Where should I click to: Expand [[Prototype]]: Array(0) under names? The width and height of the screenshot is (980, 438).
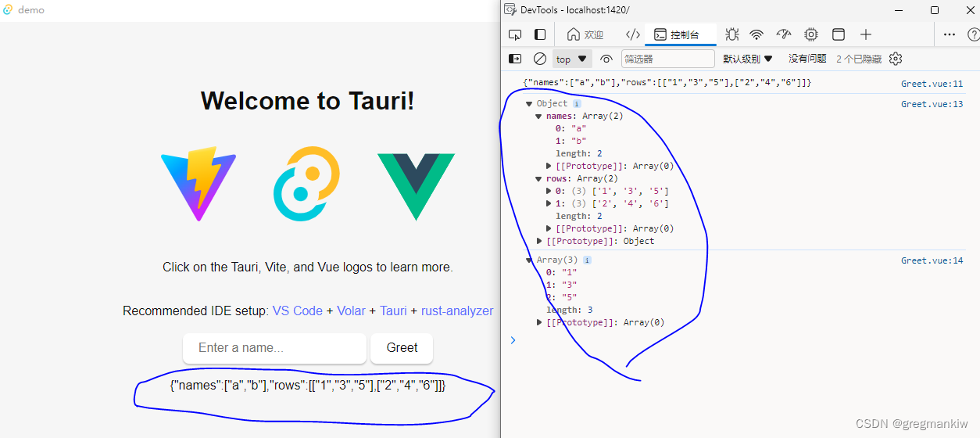click(549, 166)
